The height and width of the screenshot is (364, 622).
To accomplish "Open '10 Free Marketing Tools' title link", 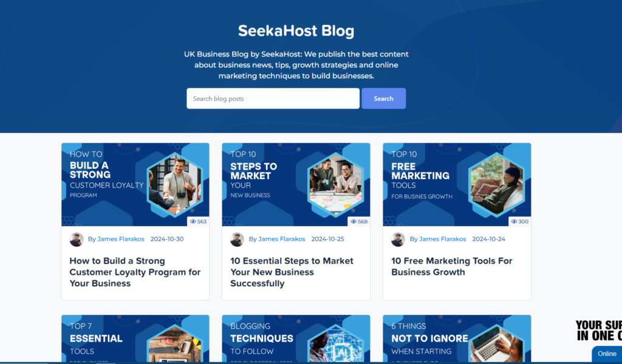I will pyautogui.click(x=452, y=266).
